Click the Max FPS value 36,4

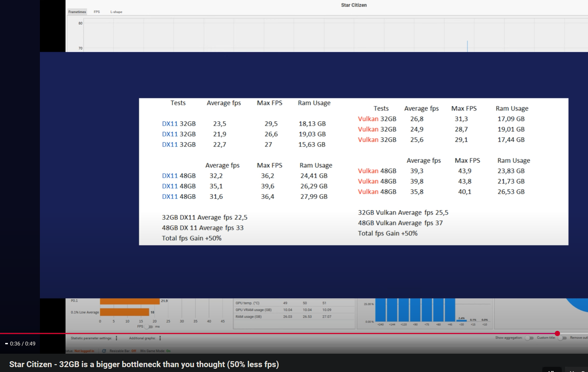[268, 197]
